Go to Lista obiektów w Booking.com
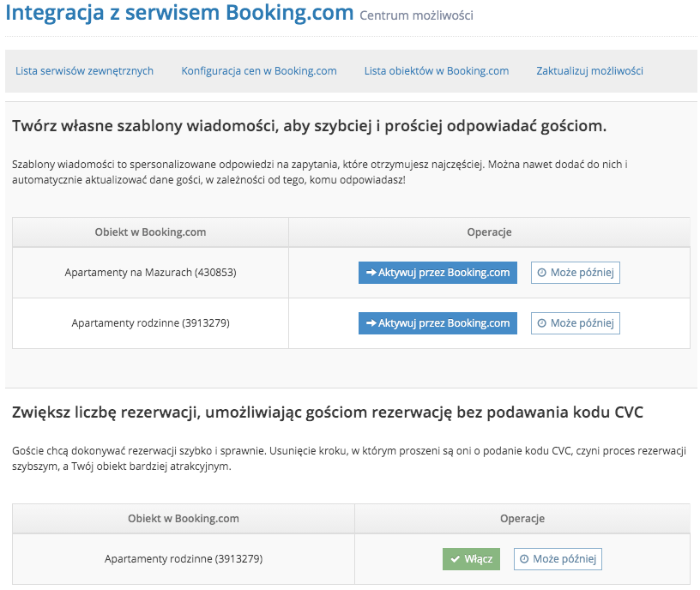Image resolution: width=700 pixels, height=590 pixels. click(437, 71)
